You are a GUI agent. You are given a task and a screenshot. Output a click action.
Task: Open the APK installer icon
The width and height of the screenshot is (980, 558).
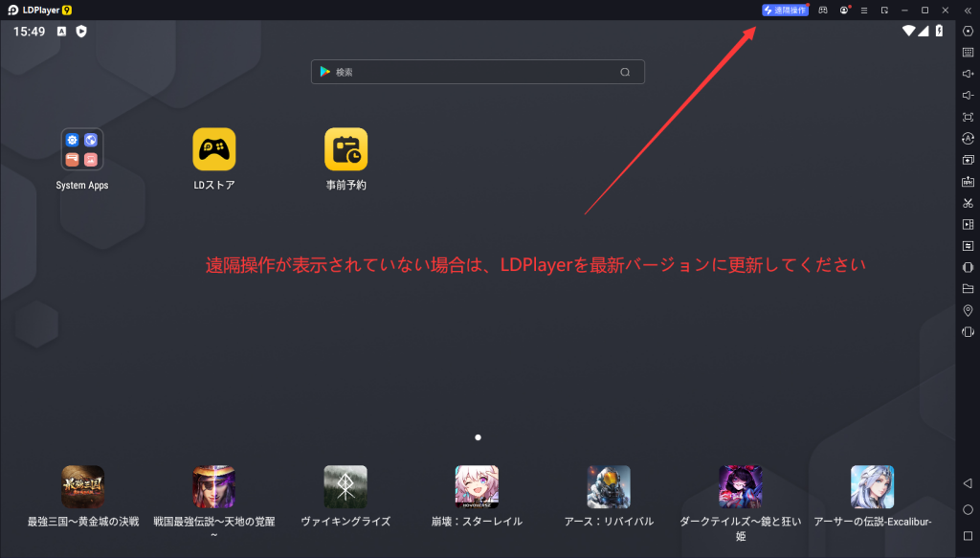coord(967,182)
